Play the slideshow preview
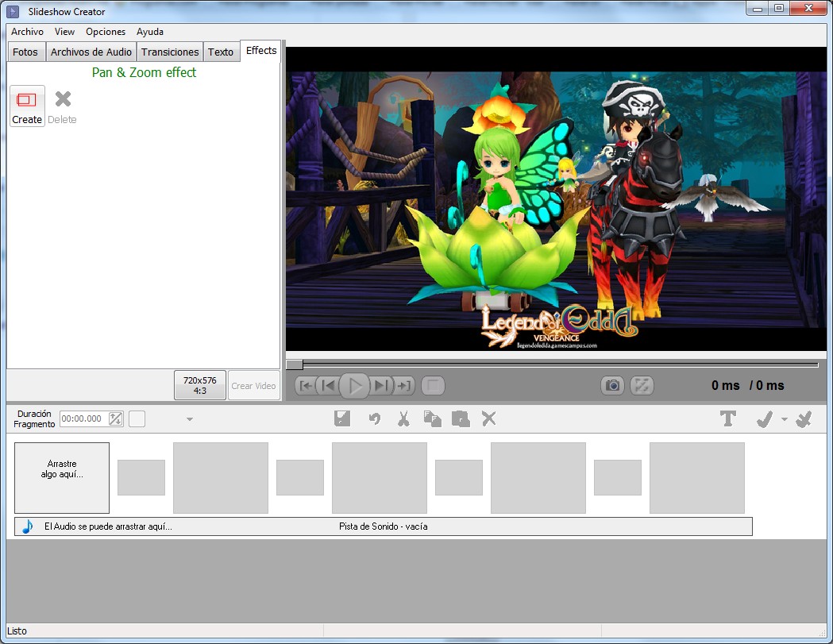 coord(354,386)
